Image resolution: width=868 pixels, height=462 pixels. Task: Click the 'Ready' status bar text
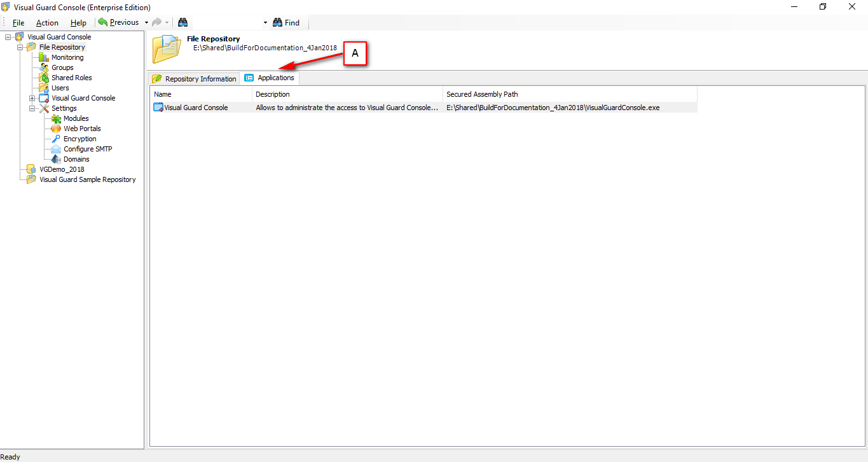pos(10,457)
